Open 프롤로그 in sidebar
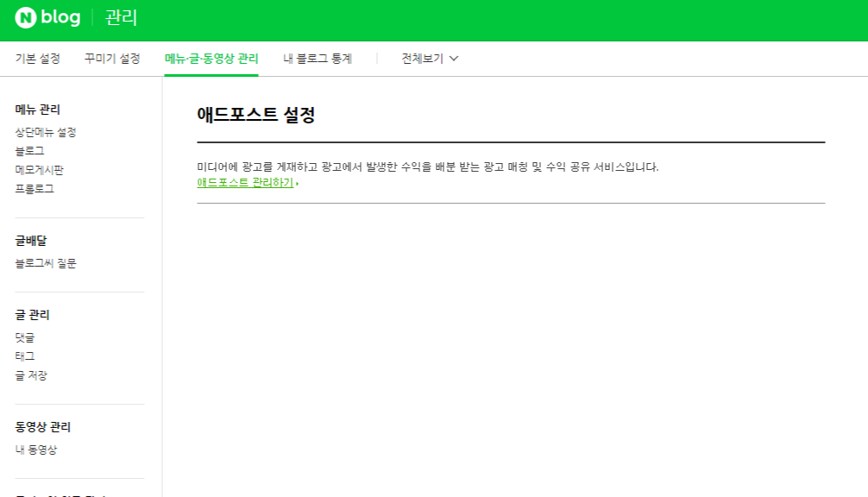The height and width of the screenshot is (497, 868). click(x=35, y=189)
